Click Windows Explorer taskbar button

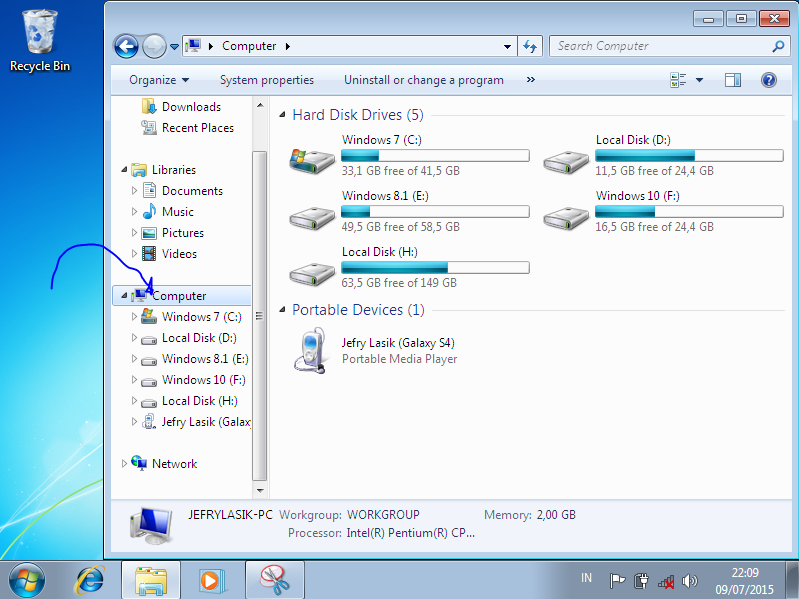(151, 580)
